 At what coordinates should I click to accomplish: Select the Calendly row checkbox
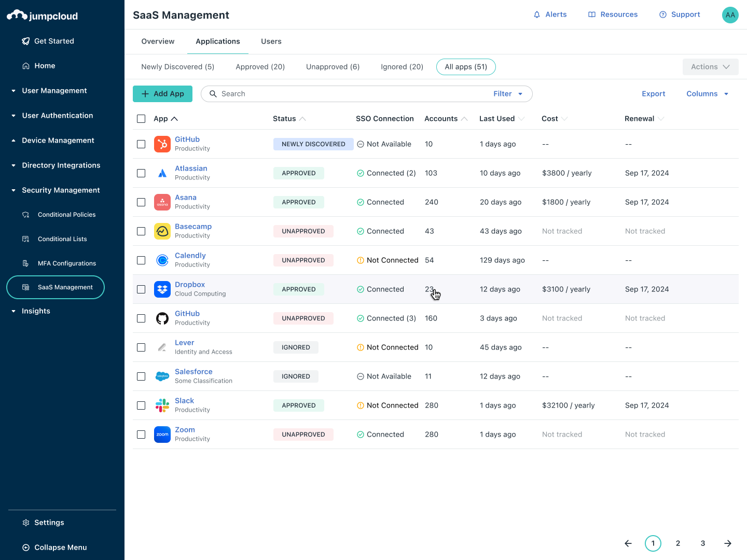[141, 260]
